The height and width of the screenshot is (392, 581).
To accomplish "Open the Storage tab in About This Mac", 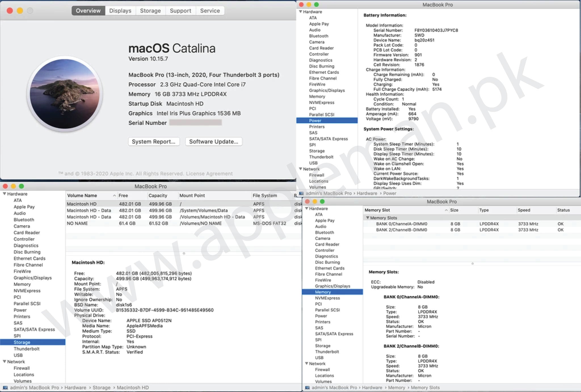I will click(150, 10).
